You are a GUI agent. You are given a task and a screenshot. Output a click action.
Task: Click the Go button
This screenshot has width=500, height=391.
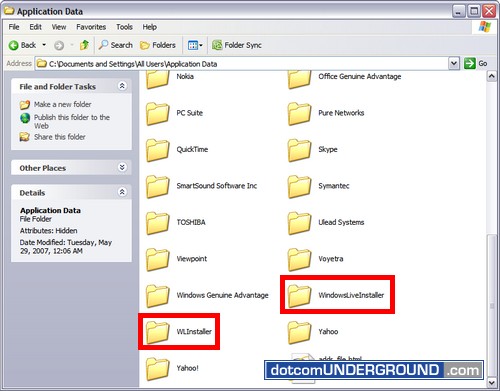(476, 63)
